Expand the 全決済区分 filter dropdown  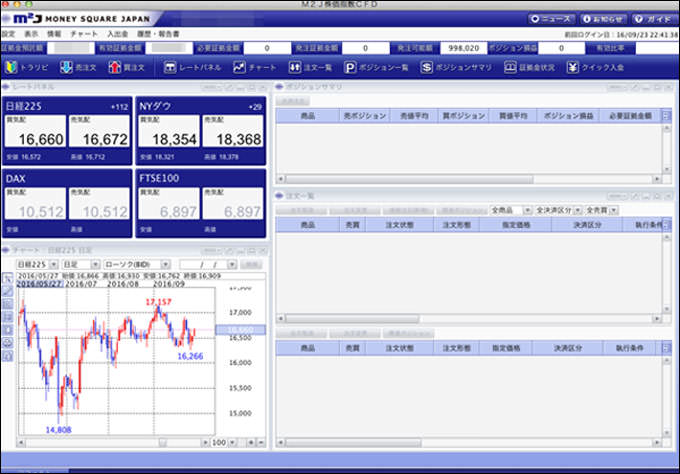point(578,210)
